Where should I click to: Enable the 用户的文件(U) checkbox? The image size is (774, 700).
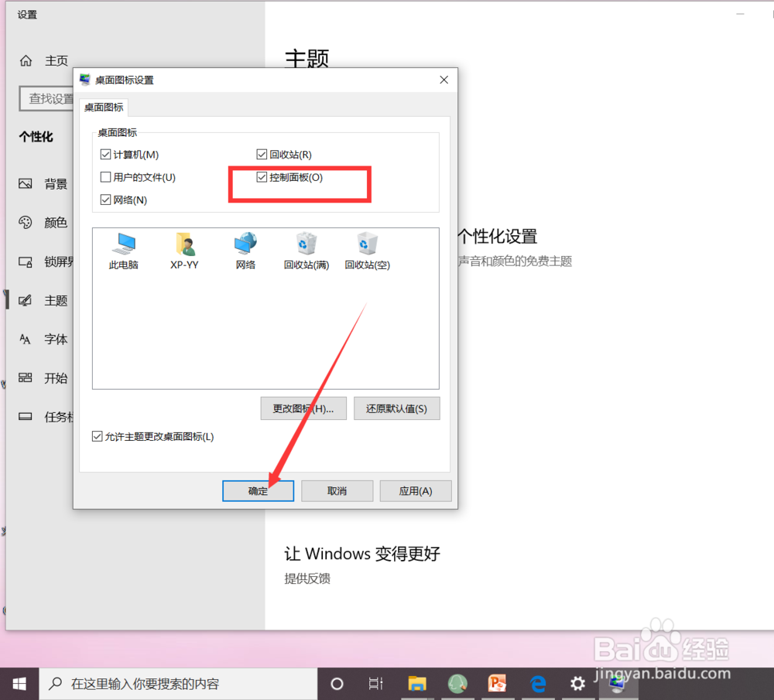[x=105, y=177]
